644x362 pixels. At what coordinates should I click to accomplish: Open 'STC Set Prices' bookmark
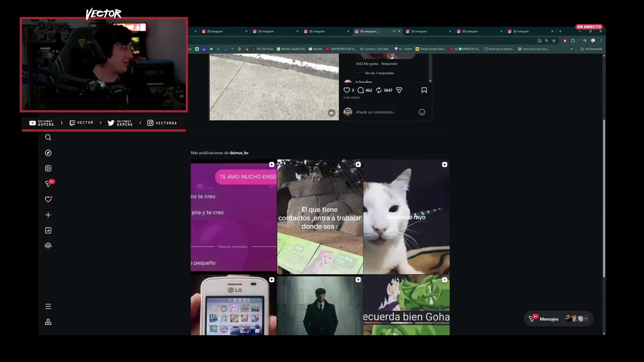pyautogui.click(x=262, y=49)
